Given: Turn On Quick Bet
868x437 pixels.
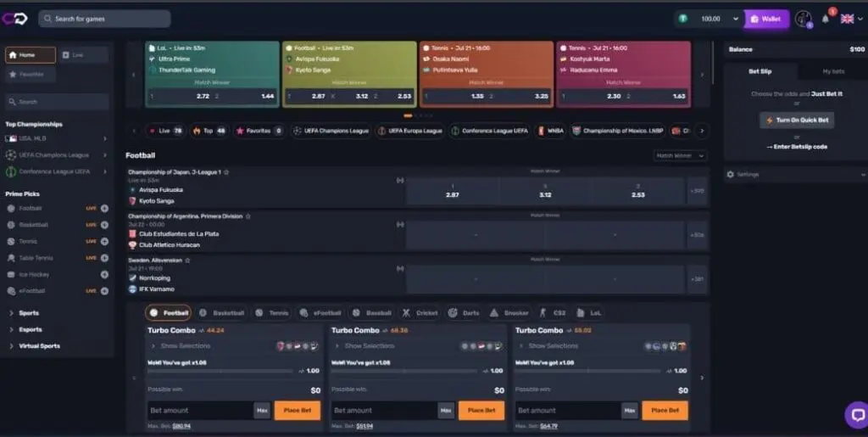Looking at the screenshot, I should [x=796, y=120].
